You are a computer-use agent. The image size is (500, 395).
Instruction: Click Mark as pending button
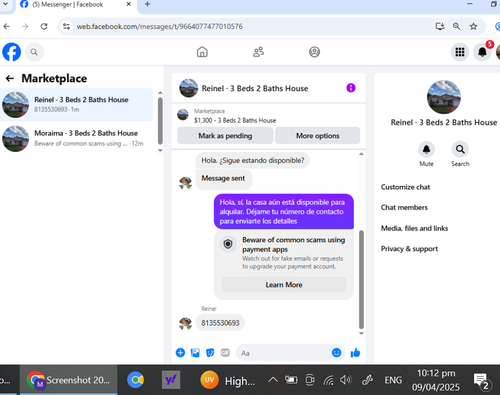pos(225,136)
